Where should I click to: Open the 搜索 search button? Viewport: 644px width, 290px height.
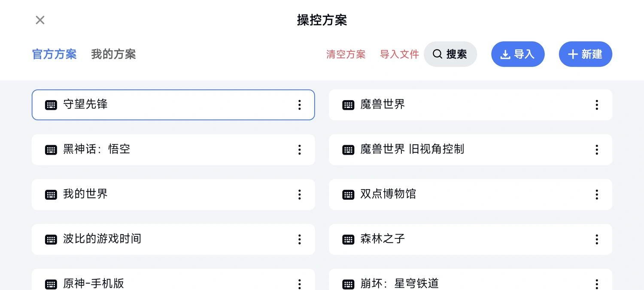coord(450,54)
